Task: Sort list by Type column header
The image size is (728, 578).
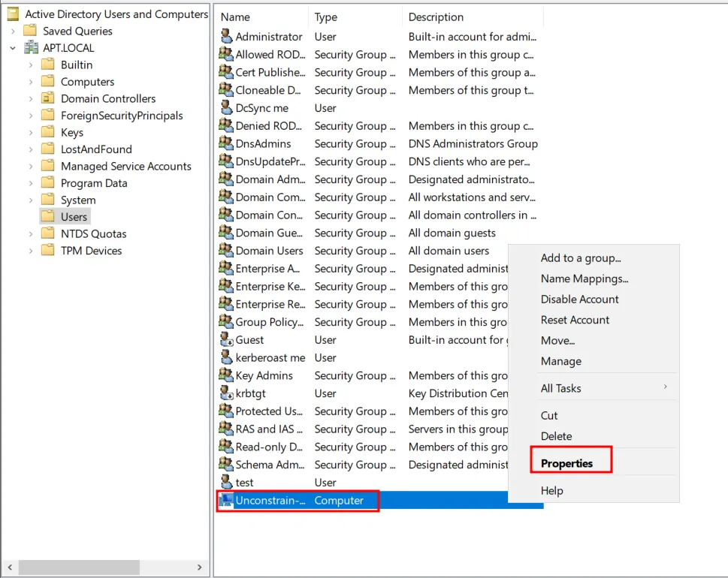Action: click(x=355, y=17)
